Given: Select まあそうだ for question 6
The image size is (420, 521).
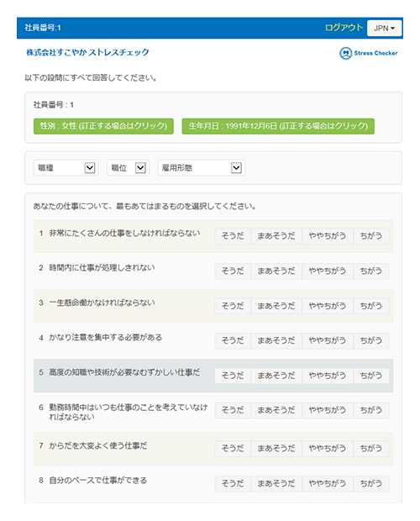Looking at the screenshot, I should click(x=276, y=410).
